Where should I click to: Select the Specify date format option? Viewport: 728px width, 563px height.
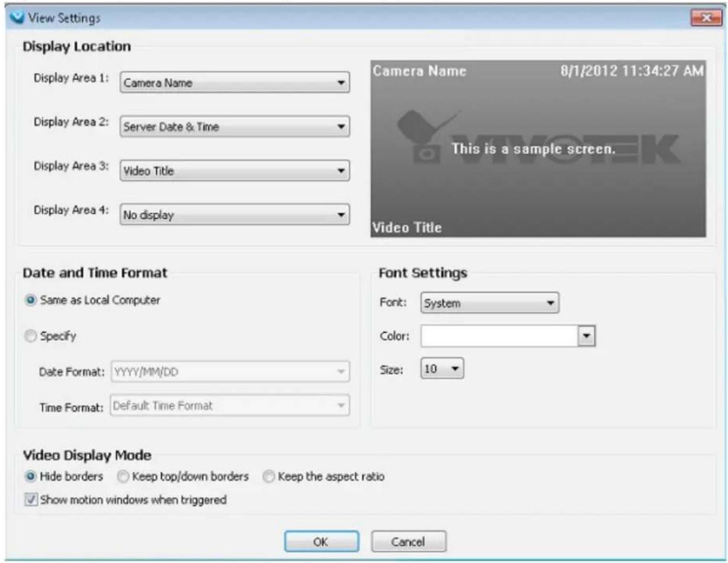(51, 336)
